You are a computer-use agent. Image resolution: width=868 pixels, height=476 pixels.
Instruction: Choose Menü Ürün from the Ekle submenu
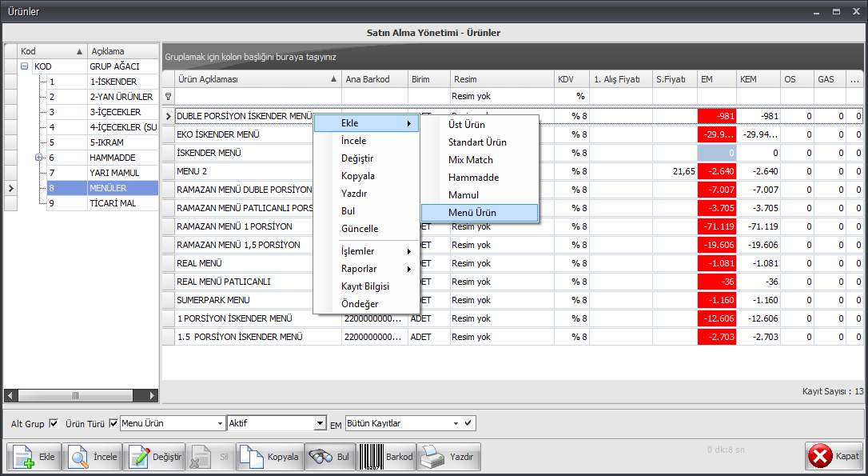point(480,213)
